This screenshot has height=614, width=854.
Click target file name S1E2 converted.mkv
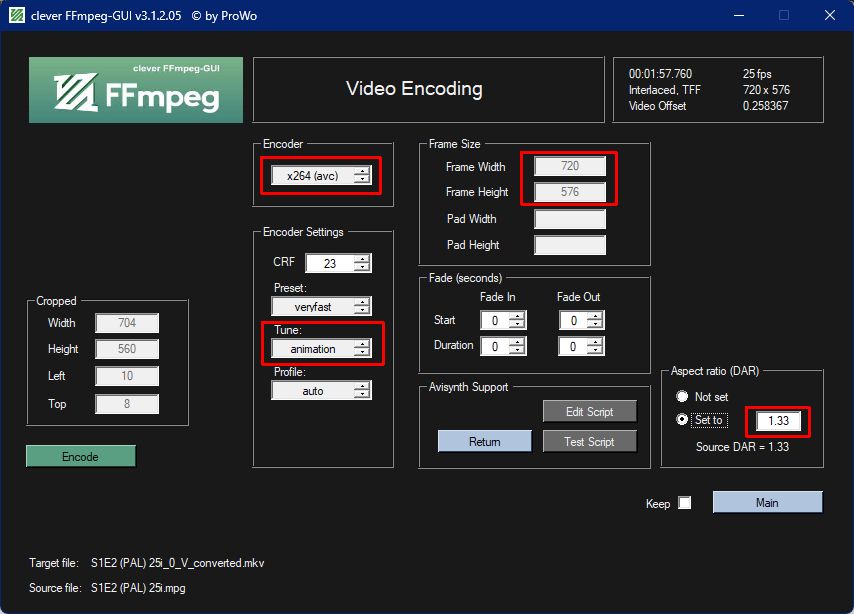coord(178,563)
